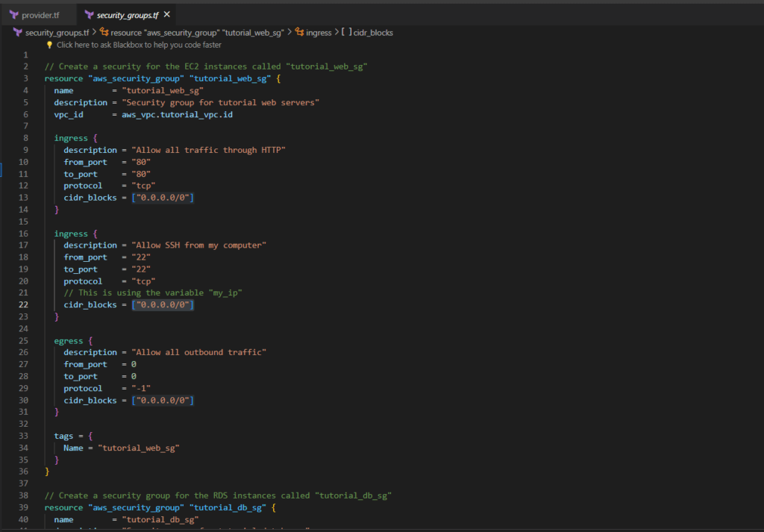This screenshot has width=764, height=532.
Task: Click the array brackets icon before cidr_blocks
Action: (x=347, y=33)
